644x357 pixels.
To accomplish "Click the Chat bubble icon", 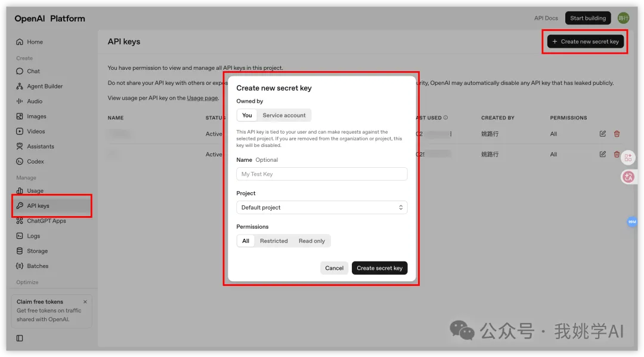I will tap(19, 71).
